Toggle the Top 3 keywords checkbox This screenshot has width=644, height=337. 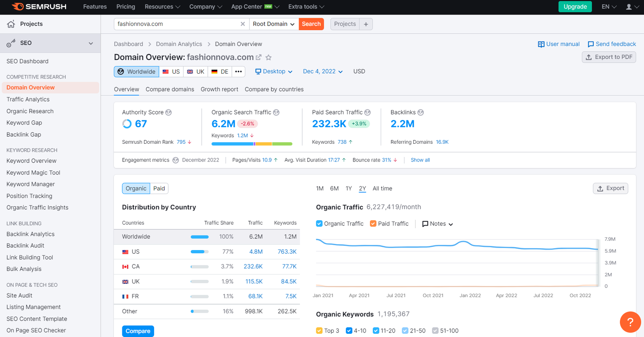coord(319,331)
